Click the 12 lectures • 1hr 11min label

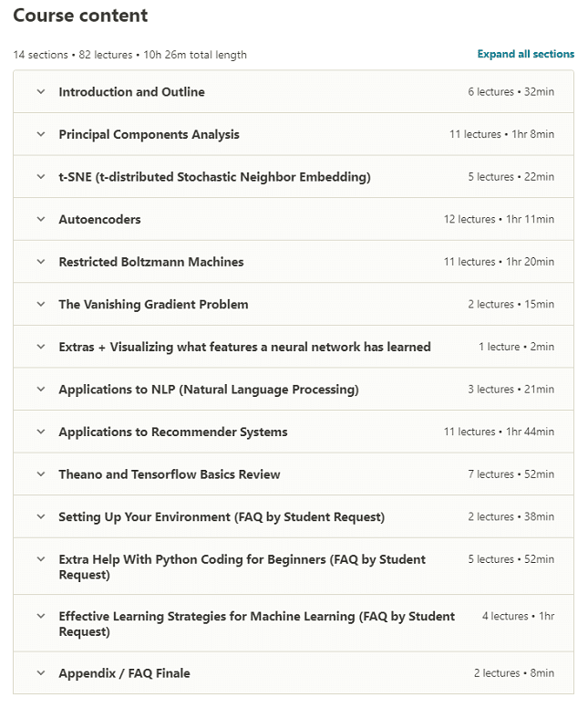point(499,219)
